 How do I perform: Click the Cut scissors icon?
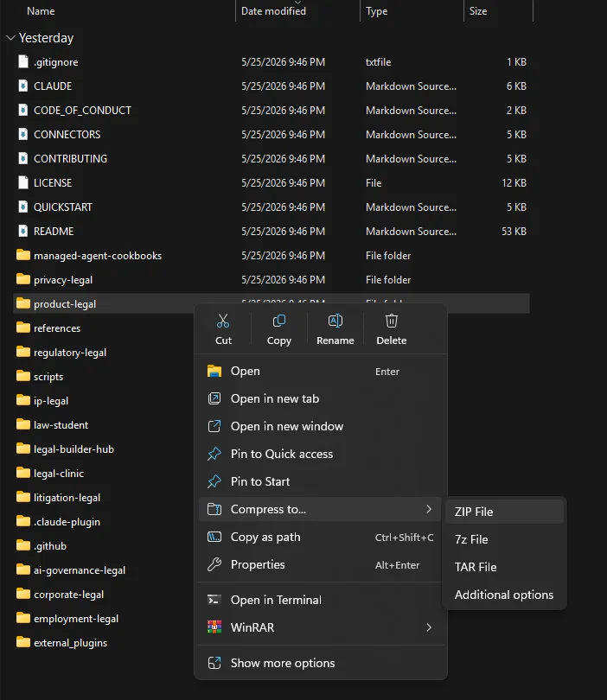pos(223,321)
